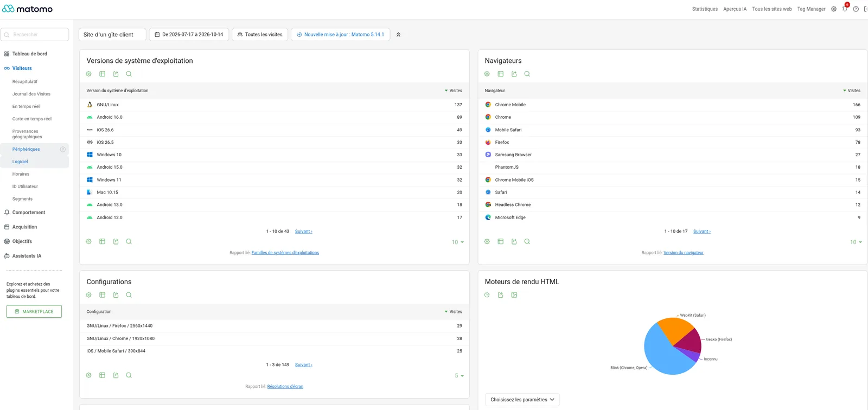
Task: Go to Comportement in sidebar
Action: point(29,213)
